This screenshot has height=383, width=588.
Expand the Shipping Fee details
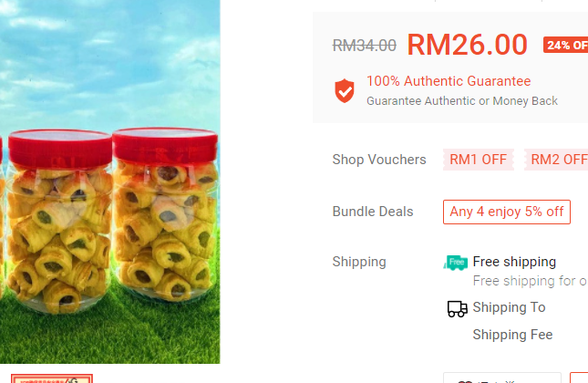[x=512, y=335]
